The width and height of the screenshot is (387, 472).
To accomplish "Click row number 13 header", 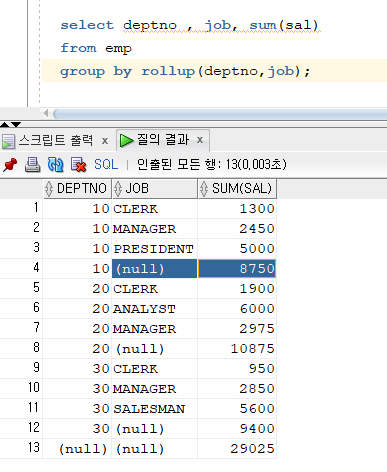I will click(x=21, y=448).
